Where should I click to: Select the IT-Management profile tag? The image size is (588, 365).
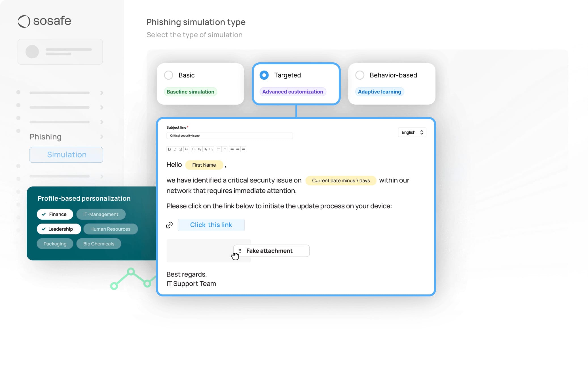[x=101, y=214]
